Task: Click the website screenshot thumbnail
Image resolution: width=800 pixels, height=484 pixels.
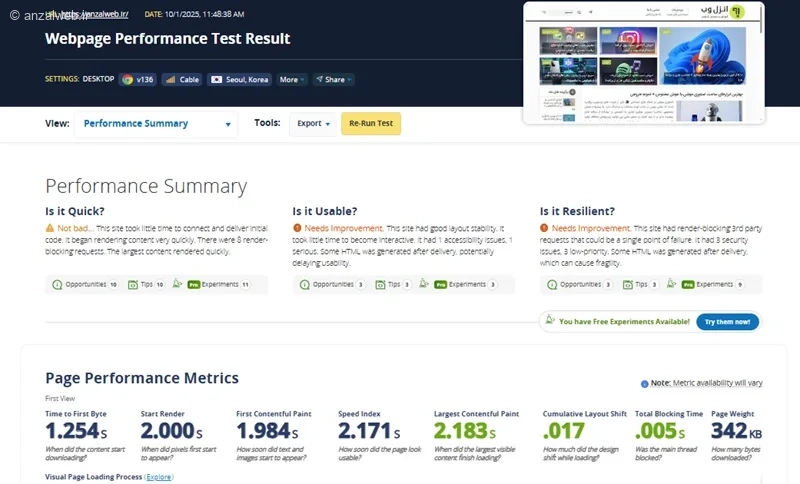Action: (x=644, y=63)
